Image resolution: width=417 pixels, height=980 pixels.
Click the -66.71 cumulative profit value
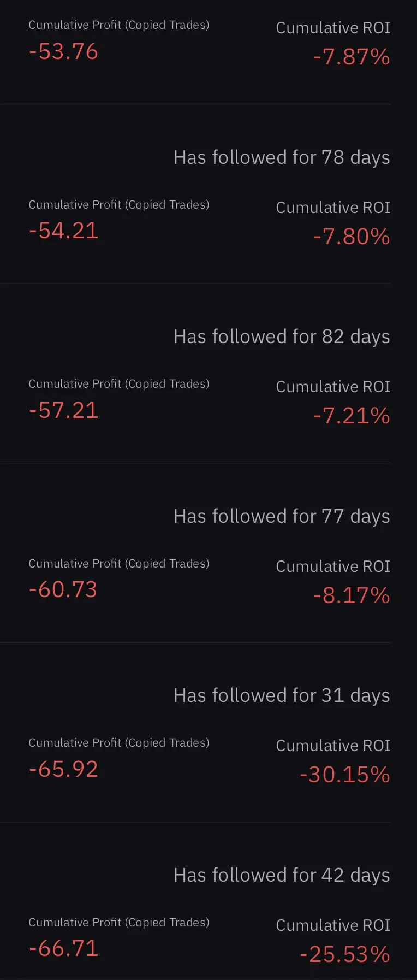63,949
